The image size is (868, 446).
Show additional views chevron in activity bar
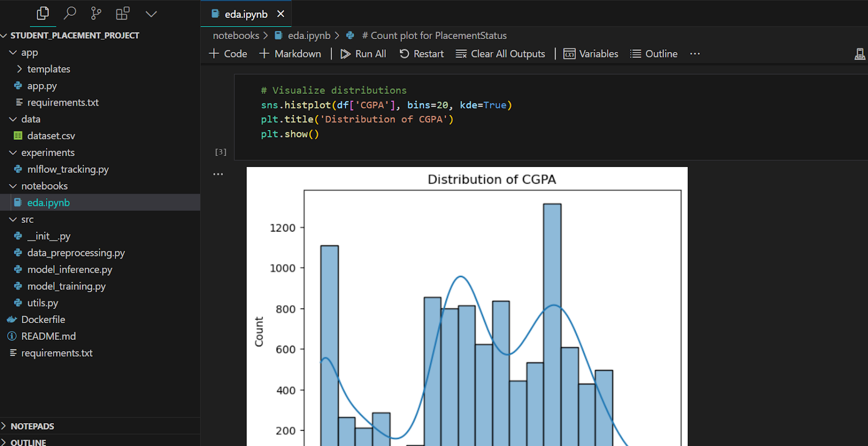(151, 14)
